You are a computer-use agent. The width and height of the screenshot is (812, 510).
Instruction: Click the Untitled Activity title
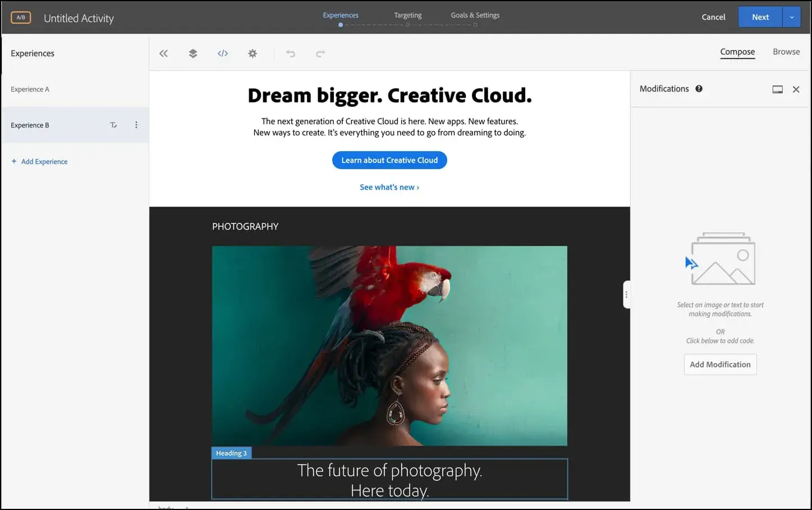[x=79, y=18]
